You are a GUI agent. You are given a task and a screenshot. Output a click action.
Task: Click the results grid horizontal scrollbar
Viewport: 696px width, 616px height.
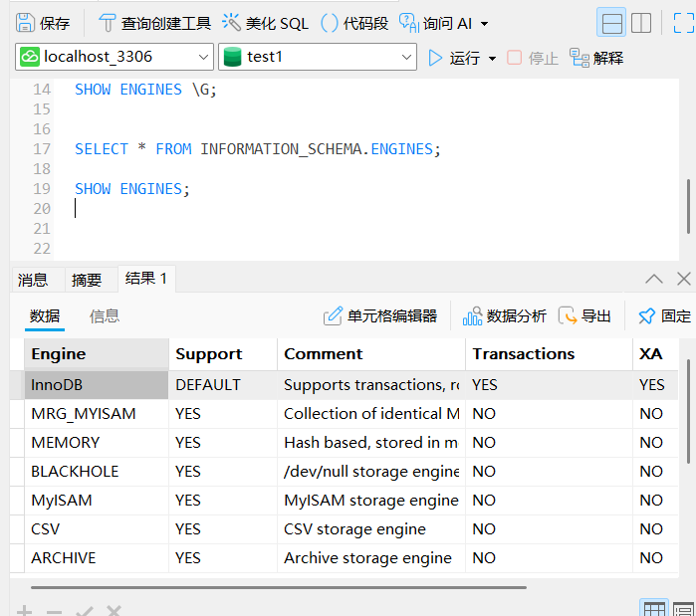(279, 587)
